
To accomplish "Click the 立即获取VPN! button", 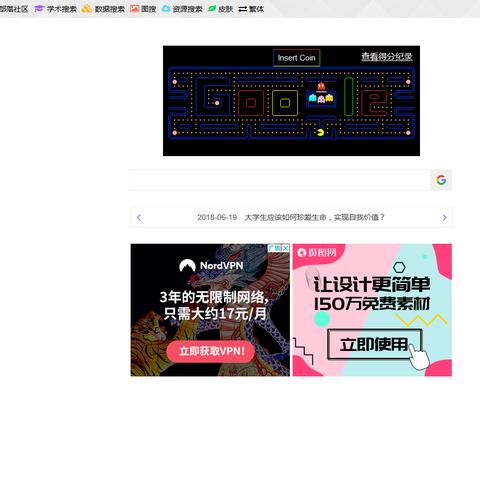I will coord(211,351).
